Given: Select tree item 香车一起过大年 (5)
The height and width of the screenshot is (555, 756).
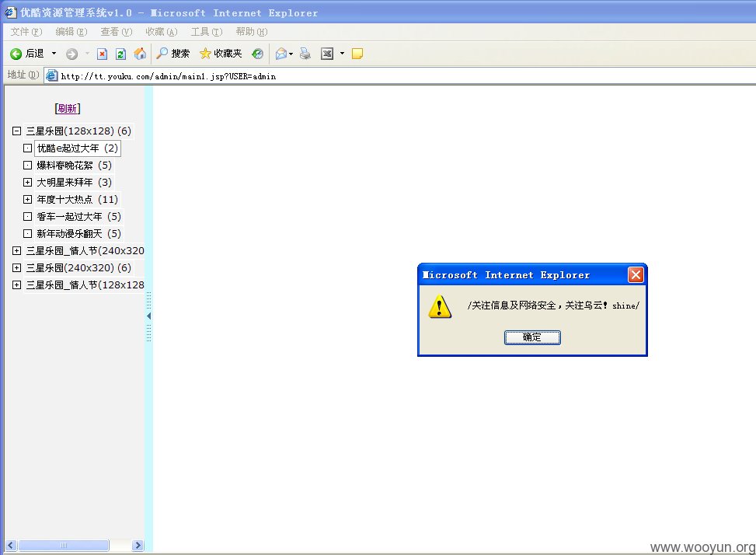Looking at the screenshot, I should (x=79, y=217).
